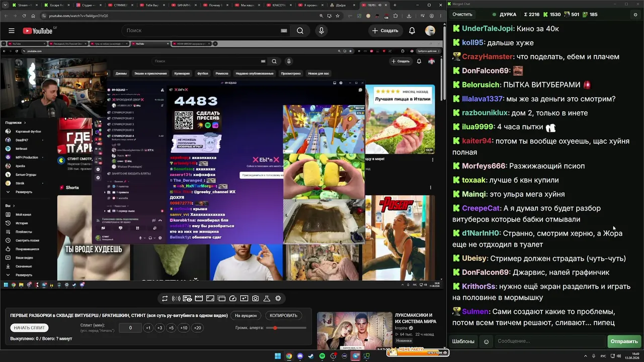Open the Windows Start menu
The height and width of the screenshot is (362, 644).
pyautogui.click(x=278, y=356)
